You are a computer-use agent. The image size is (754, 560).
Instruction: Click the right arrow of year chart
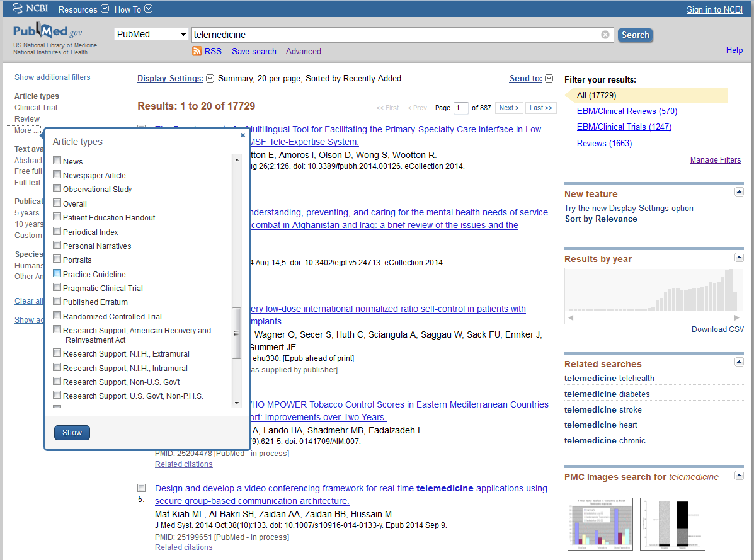coord(737,317)
